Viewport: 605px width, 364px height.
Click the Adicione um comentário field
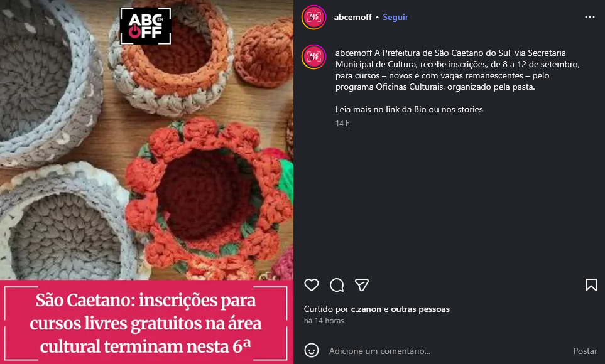[447, 351]
